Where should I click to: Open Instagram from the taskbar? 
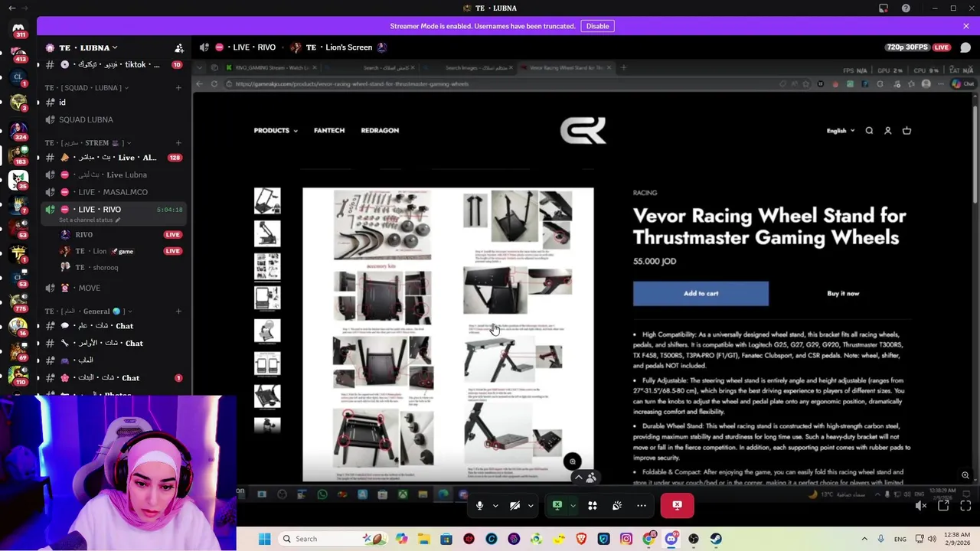coord(626,539)
